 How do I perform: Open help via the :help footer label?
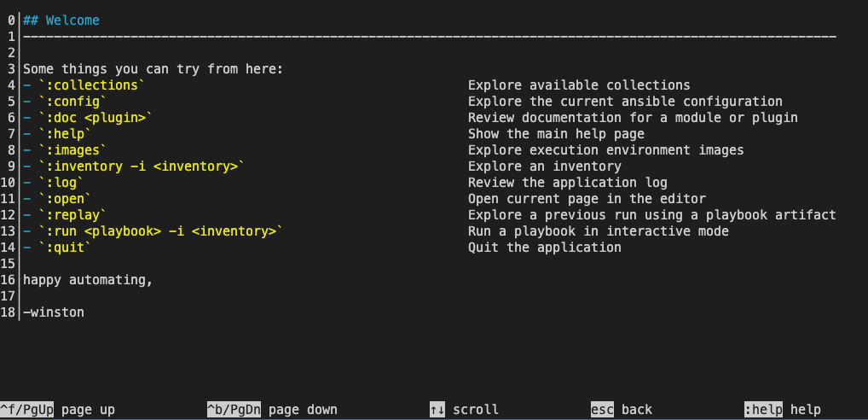(x=763, y=410)
